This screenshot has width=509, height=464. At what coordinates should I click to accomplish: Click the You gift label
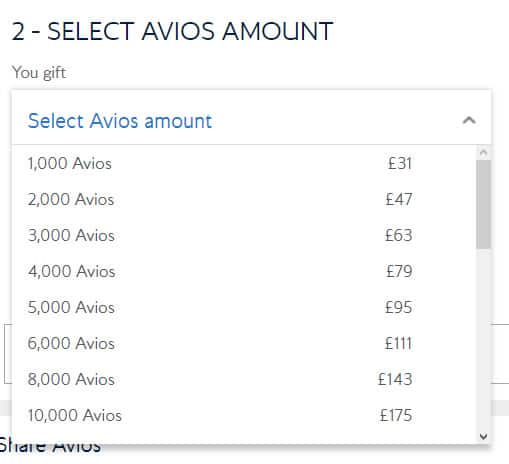point(39,73)
